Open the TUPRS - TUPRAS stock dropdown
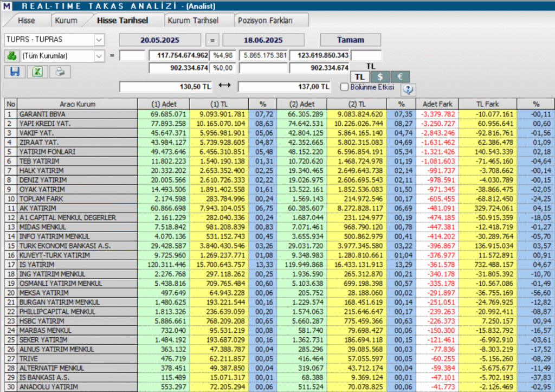The image size is (555, 392). [x=99, y=40]
